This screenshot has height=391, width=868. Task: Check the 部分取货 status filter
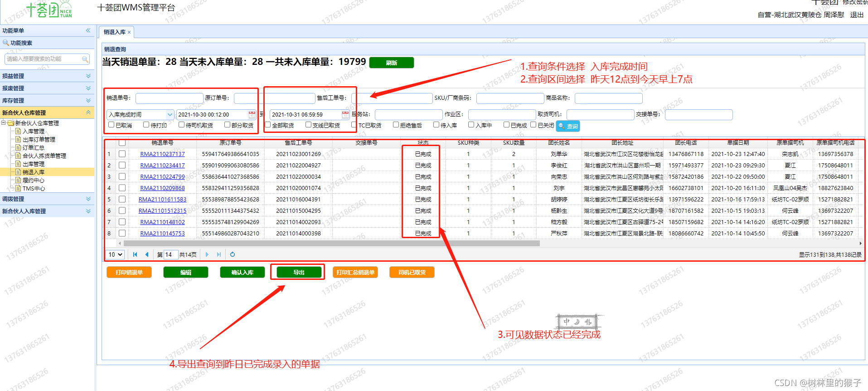click(x=227, y=125)
